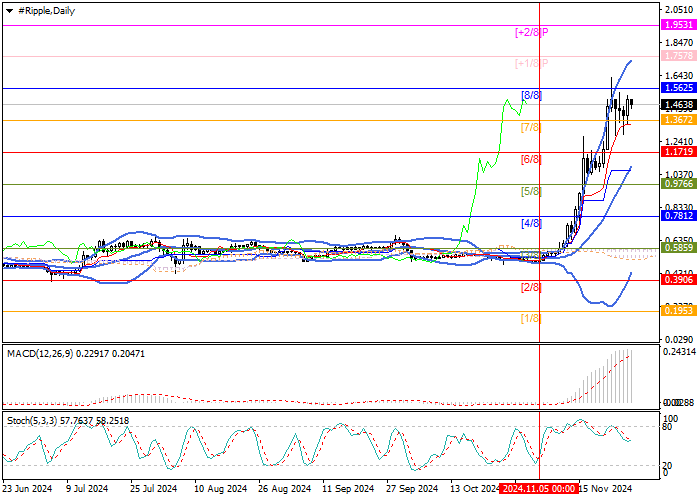Click the 15 Nov 2024 date label
Screen dimensions: 700x500
point(605,489)
